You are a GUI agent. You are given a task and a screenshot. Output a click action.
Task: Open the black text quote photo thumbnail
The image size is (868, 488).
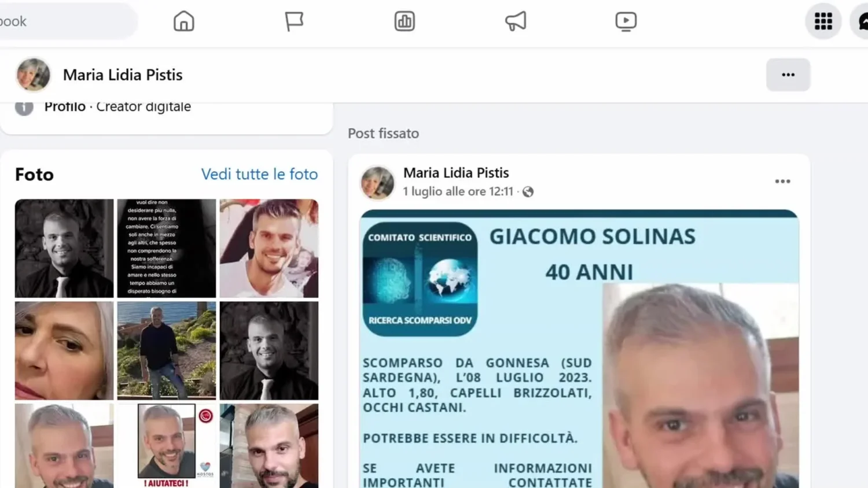[x=167, y=249]
